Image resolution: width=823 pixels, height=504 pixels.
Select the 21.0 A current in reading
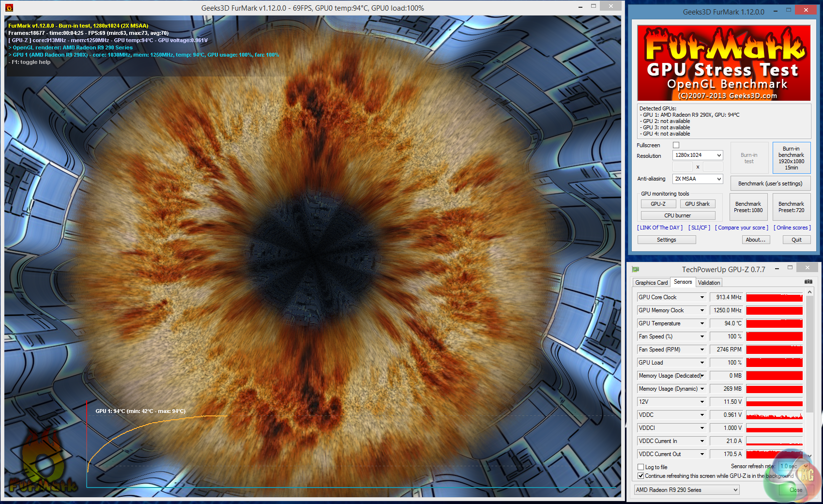click(726, 441)
